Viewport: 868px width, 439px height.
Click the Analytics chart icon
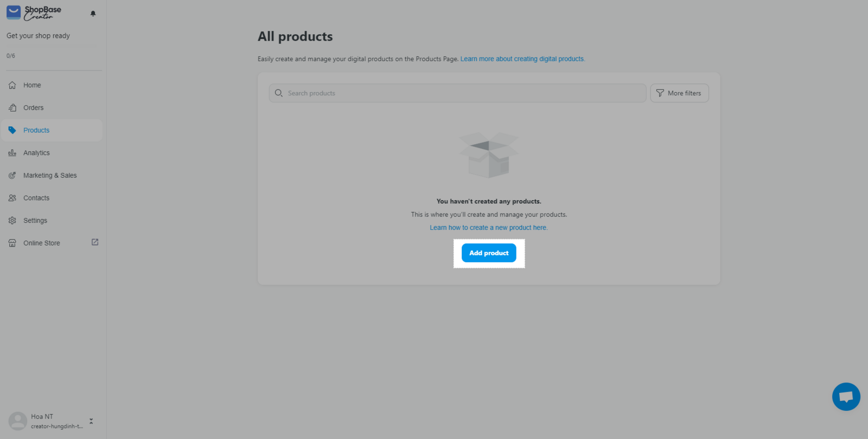pos(12,153)
